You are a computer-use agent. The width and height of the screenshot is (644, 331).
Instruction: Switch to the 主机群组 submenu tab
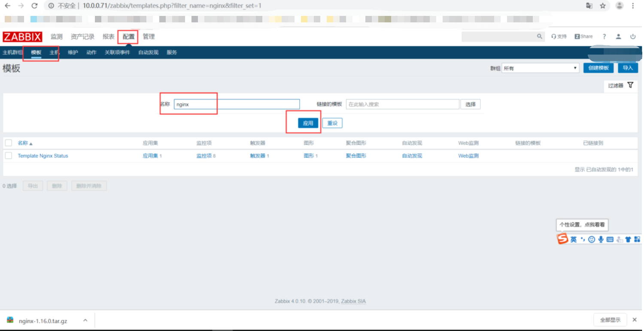(12, 52)
